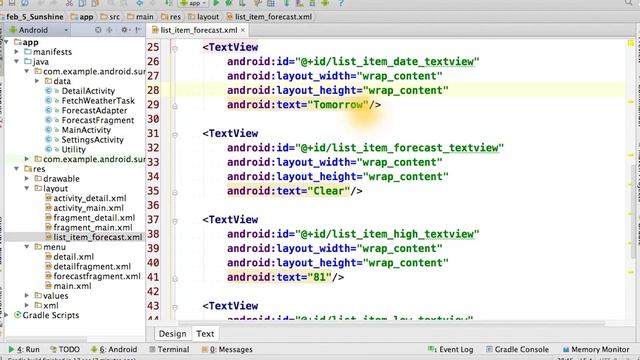Image resolution: width=640 pixels, height=360 pixels.
Task: Expand Gradle Scripts node
Action: pyautogui.click(x=7, y=315)
